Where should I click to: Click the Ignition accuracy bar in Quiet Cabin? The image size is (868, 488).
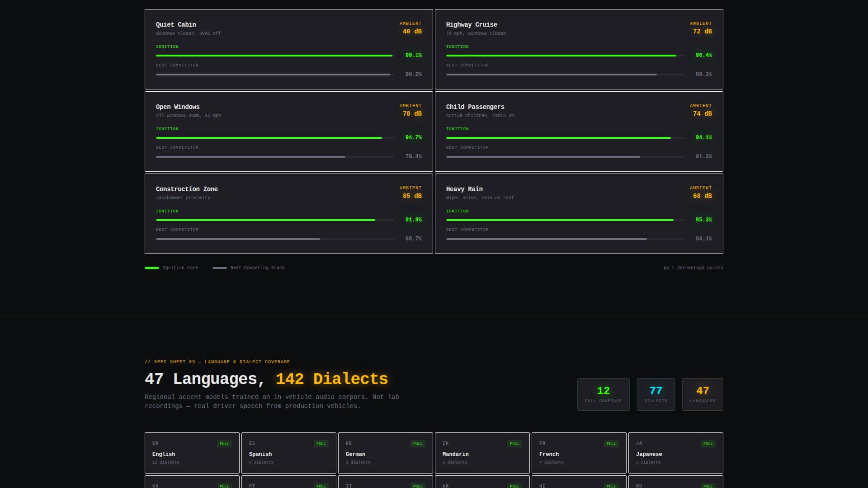pyautogui.click(x=275, y=56)
